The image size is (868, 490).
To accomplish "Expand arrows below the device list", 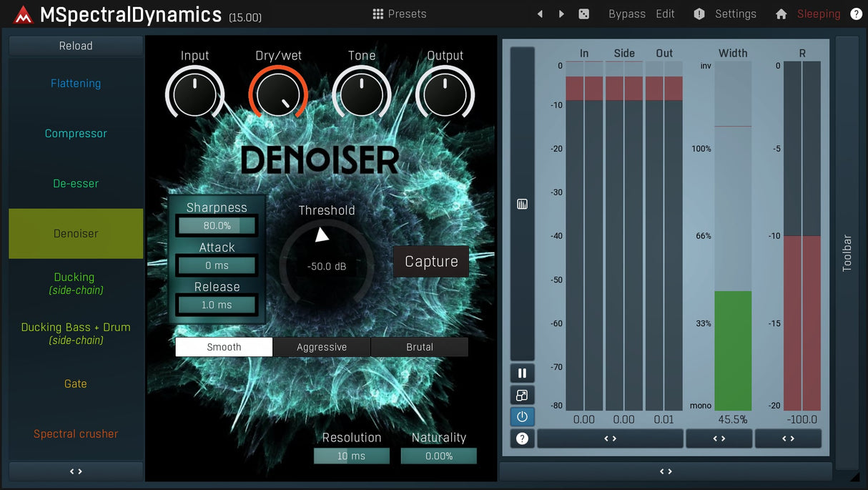I will [x=76, y=471].
